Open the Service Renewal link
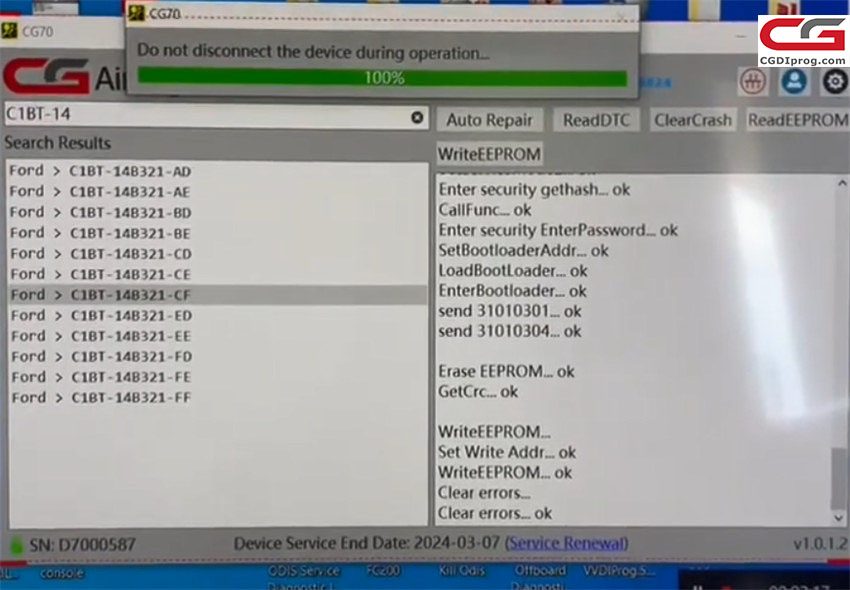850x590 pixels. coord(566,543)
